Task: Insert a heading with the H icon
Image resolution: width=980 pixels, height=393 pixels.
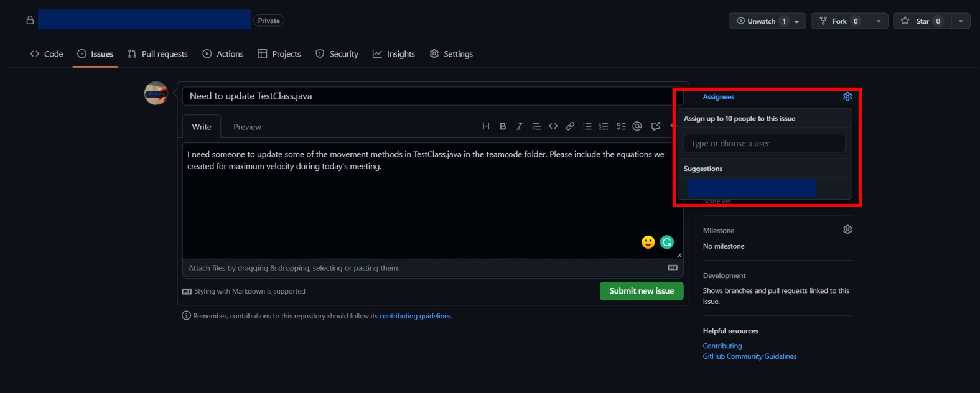Action: (x=486, y=126)
